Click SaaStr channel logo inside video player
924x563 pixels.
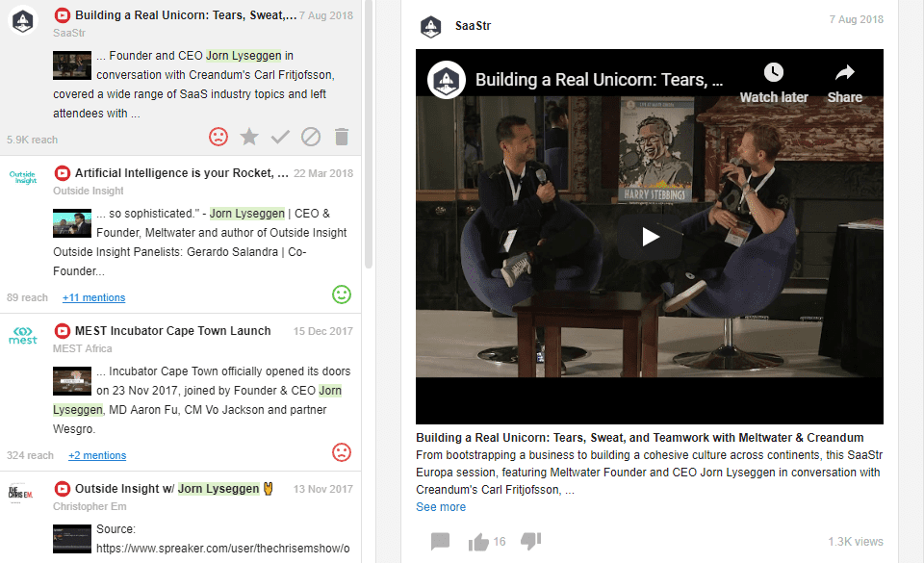[x=446, y=80]
